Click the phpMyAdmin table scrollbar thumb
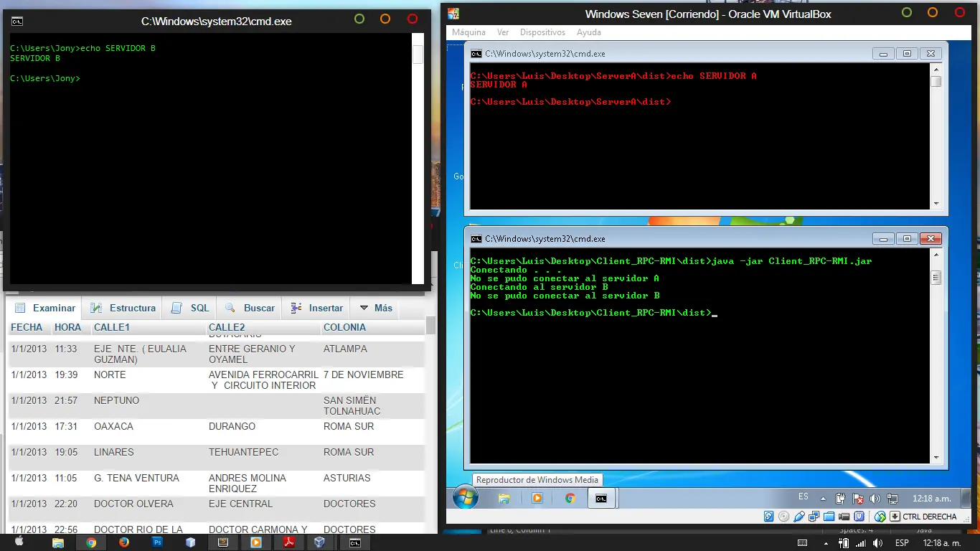 point(430,325)
